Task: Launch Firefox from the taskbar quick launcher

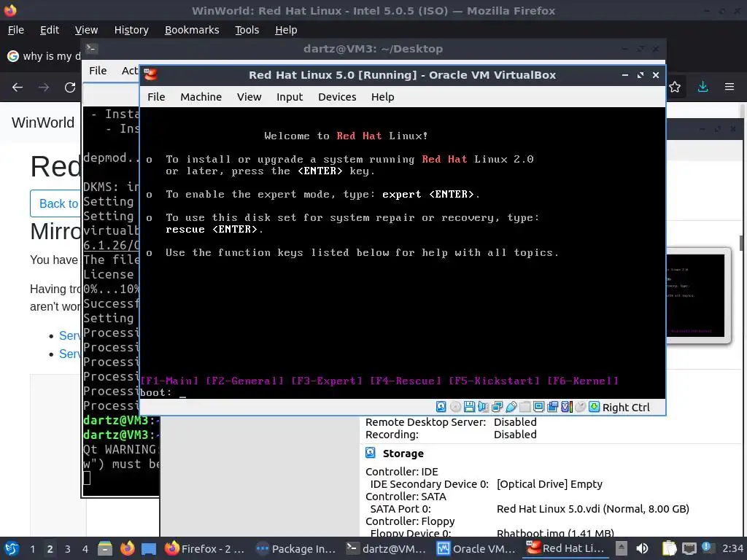Action: click(127, 548)
